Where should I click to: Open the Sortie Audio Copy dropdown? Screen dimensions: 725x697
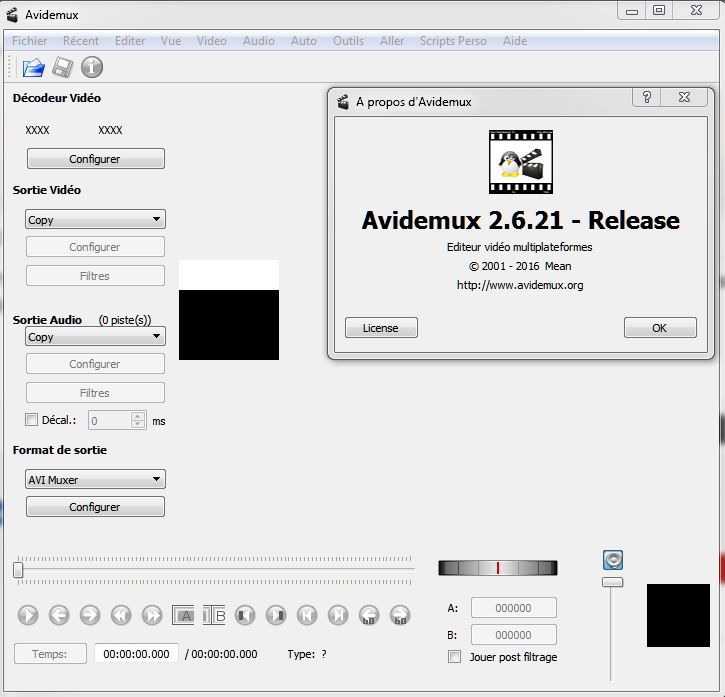[95, 336]
